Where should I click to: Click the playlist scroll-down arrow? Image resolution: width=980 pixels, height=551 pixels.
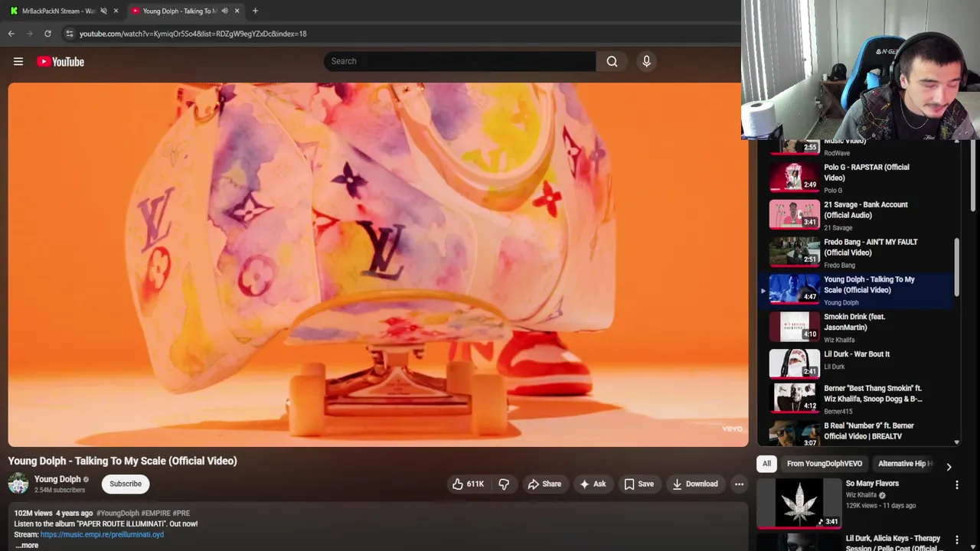click(956, 442)
